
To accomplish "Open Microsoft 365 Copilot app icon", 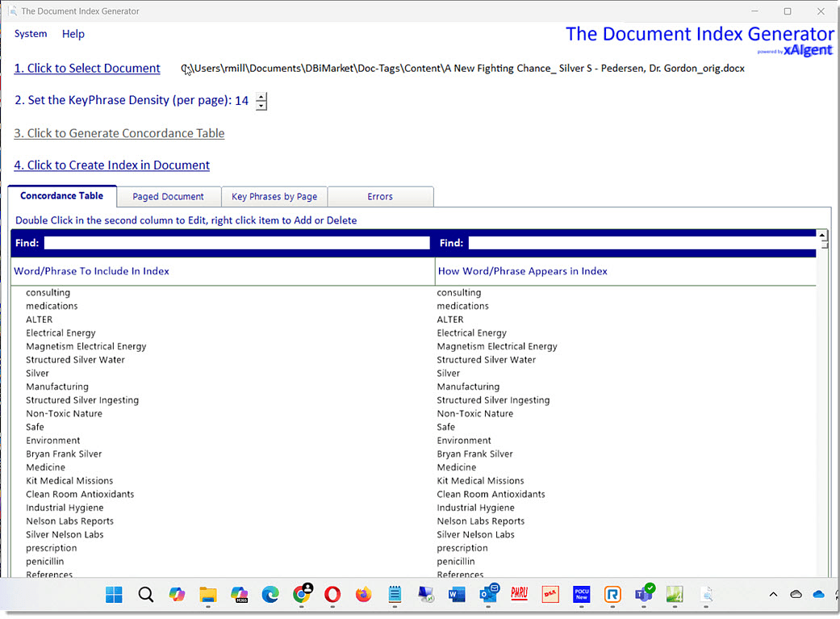I will click(239, 594).
